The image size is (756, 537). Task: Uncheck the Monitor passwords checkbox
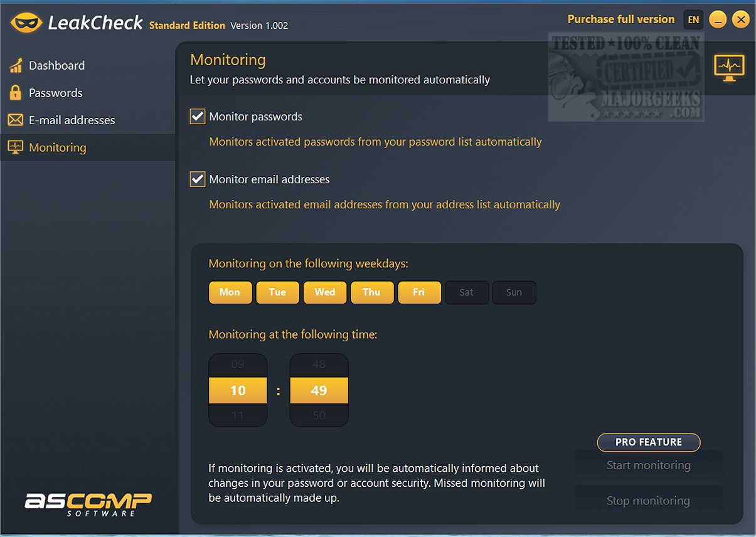point(198,117)
